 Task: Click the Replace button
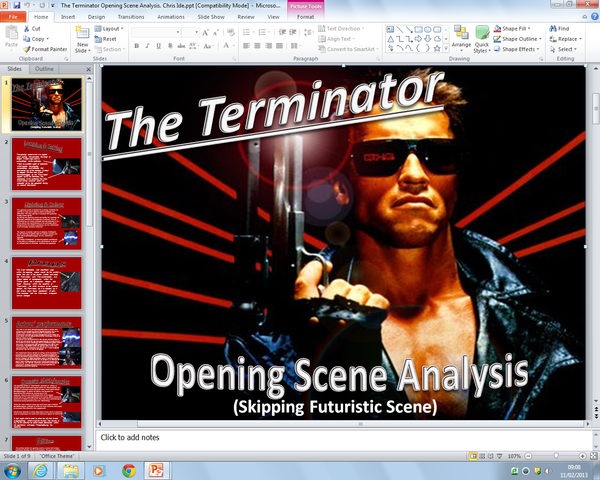566,39
